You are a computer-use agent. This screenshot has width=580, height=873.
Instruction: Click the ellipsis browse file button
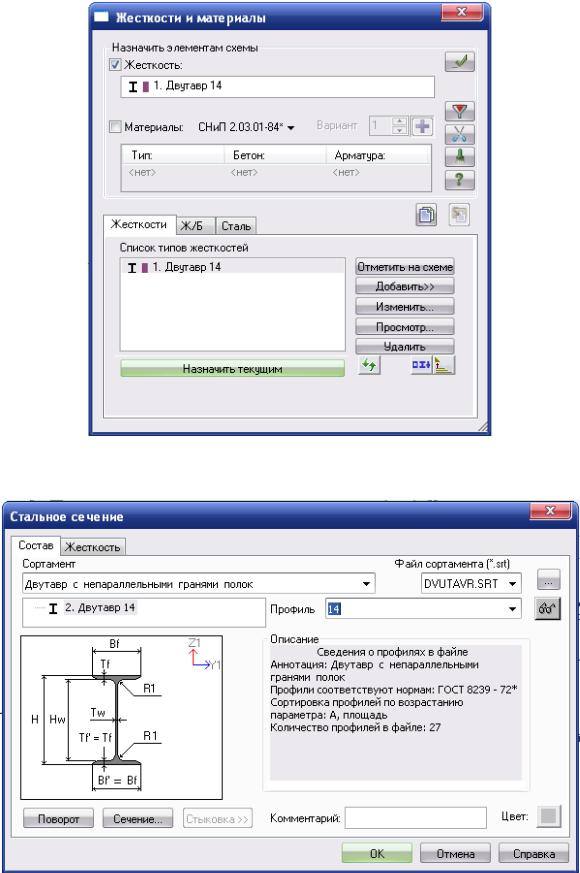tap(548, 581)
